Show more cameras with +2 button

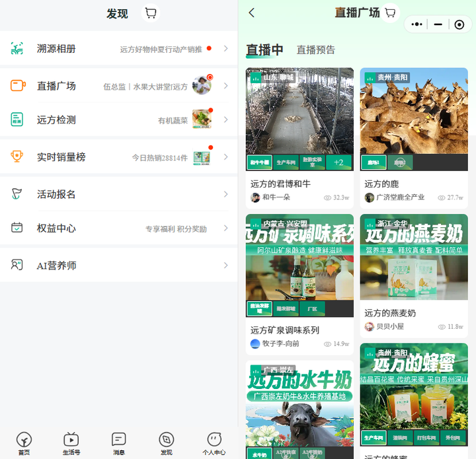[x=338, y=162]
